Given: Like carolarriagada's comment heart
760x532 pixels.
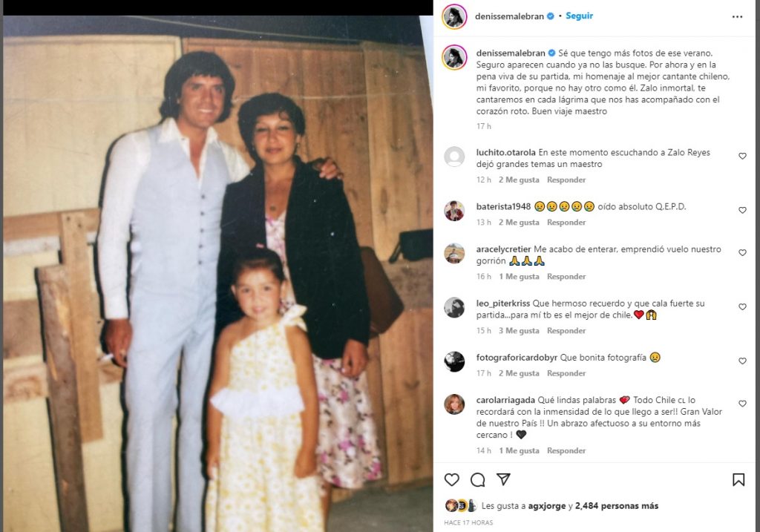Looking at the screenshot, I should pyautogui.click(x=742, y=404).
